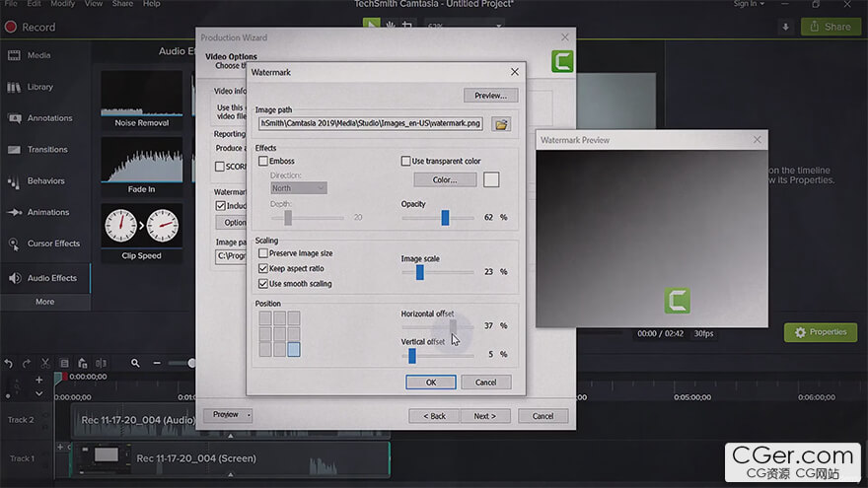Open the emboss Direction dropdown
Image resolution: width=868 pixels, height=488 pixels.
click(298, 188)
